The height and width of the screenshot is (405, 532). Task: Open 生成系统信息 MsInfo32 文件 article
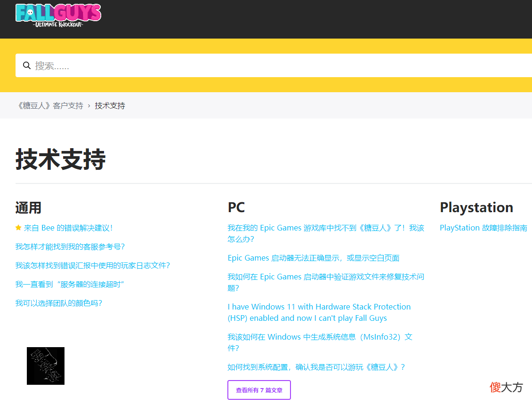pyautogui.click(x=320, y=342)
